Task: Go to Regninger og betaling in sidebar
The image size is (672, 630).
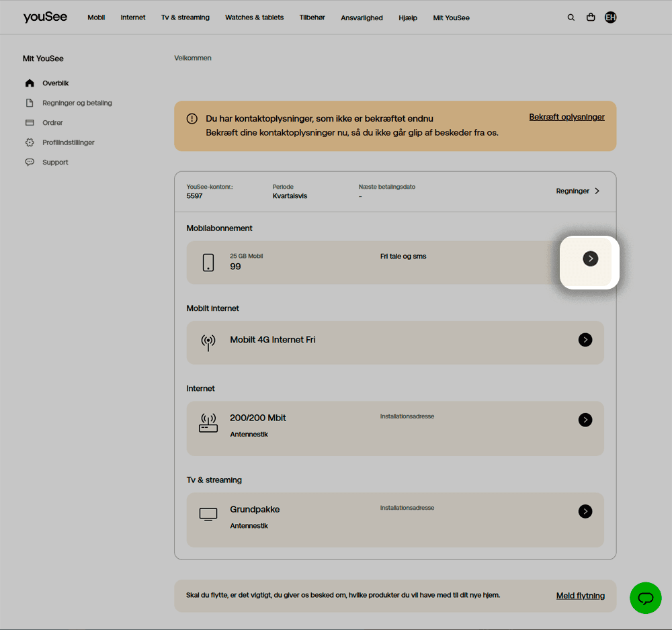Action: click(77, 103)
